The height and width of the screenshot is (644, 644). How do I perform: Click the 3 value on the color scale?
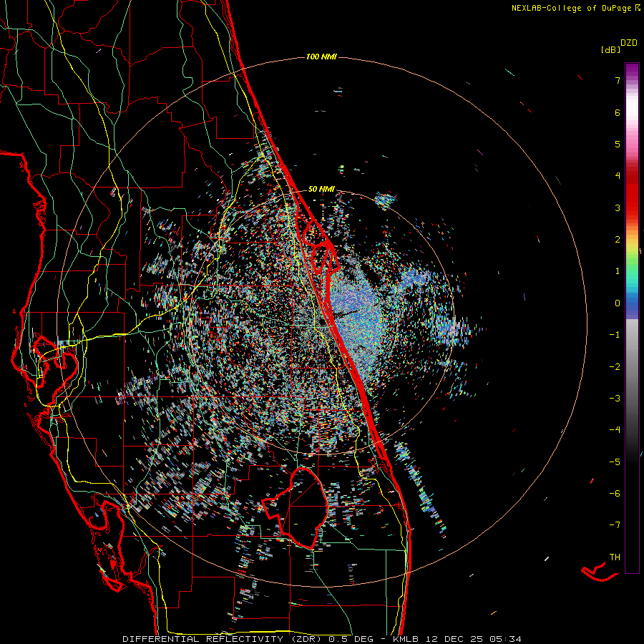click(x=618, y=208)
